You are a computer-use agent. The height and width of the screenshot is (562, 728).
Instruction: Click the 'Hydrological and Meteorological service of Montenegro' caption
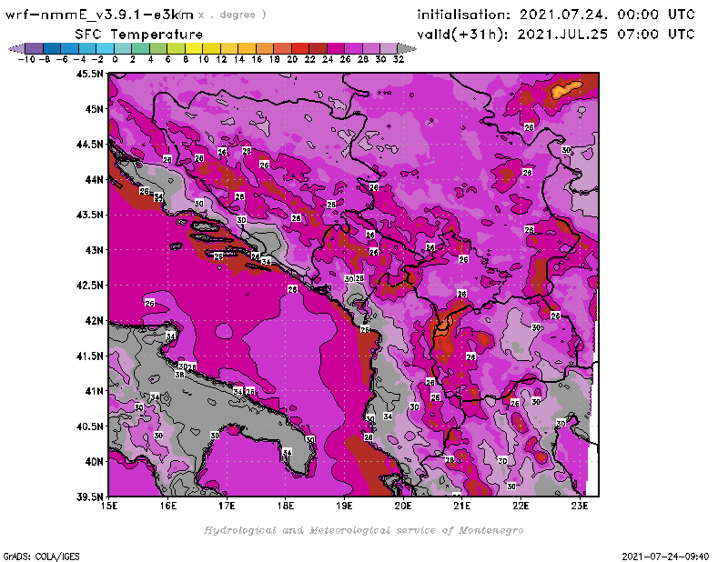click(363, 530)
